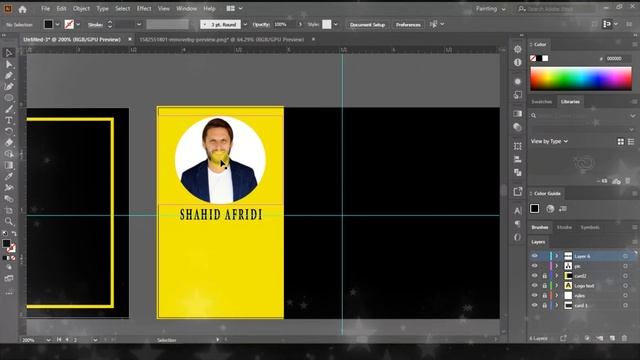640x360 pixels.
Task: Open the Transparency panel icon
Action: tap(518, 127)
